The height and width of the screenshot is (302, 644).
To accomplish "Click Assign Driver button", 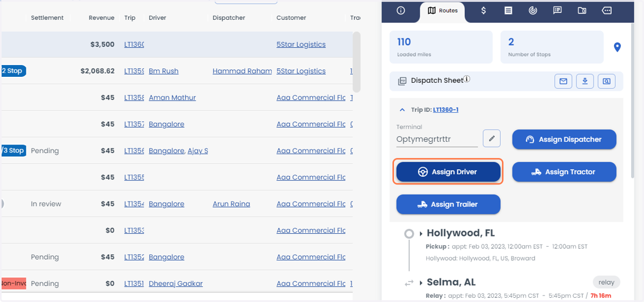I will click(x=448, y=172).
